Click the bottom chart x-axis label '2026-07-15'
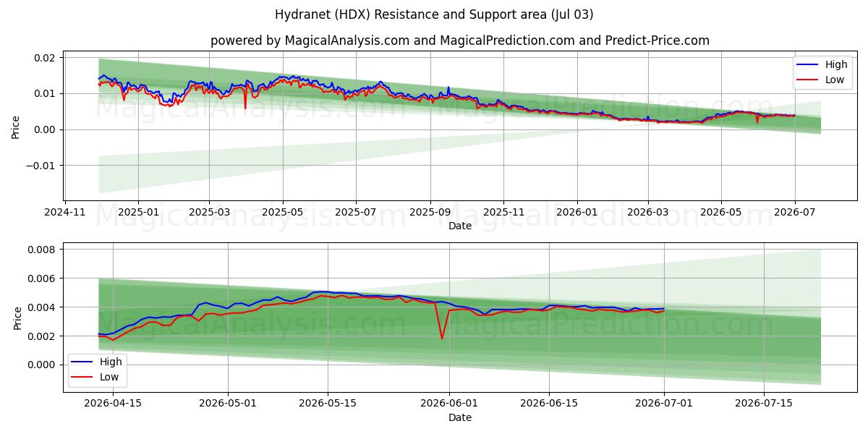This screenshot has width=868, height=434. pyautogui.click(x=764, y=404)
